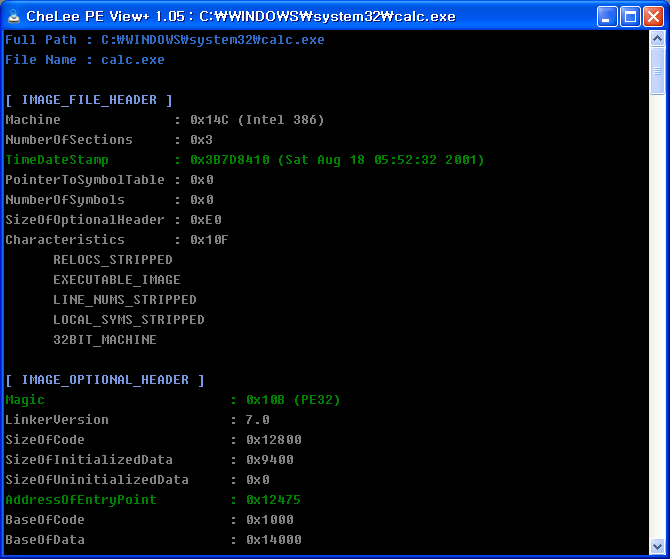Click the BaseOfData label
The image size is (670, 559).
pos(45,540)
